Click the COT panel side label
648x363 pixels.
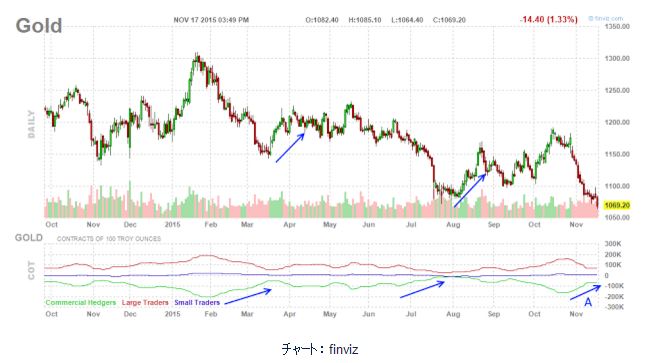pos(31,270)
